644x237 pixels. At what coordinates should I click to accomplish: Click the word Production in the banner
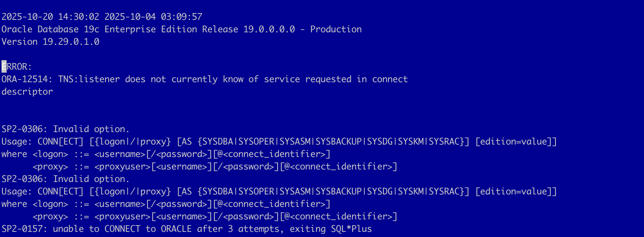(336, 29)
